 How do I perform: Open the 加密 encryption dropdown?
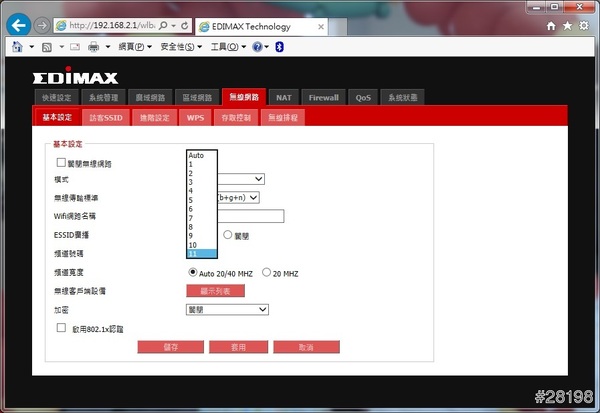(x=227, y=310)
